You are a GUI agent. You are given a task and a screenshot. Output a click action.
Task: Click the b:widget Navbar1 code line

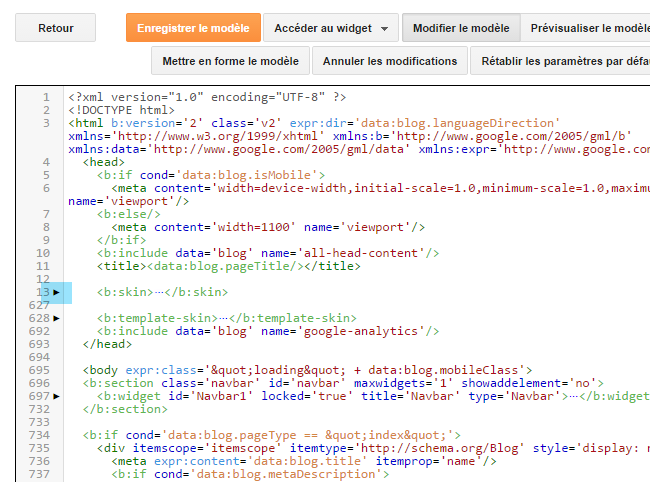[x=374, y=397]
